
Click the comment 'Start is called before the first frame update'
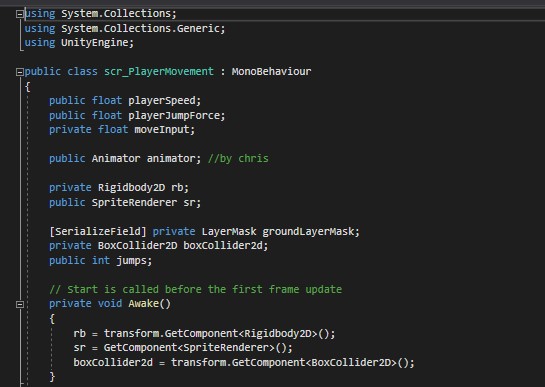[204, 289]
